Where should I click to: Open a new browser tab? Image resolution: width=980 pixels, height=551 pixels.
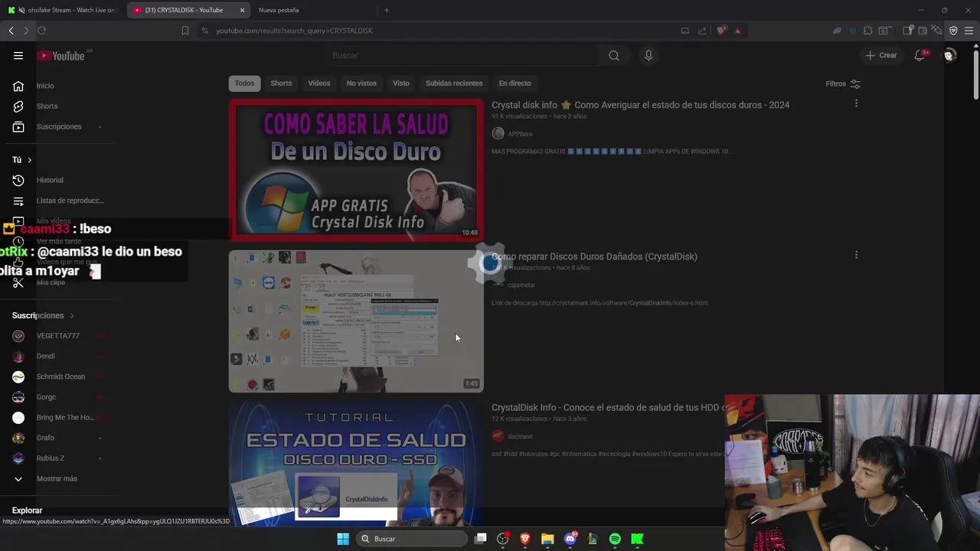(x=387, y=10)
